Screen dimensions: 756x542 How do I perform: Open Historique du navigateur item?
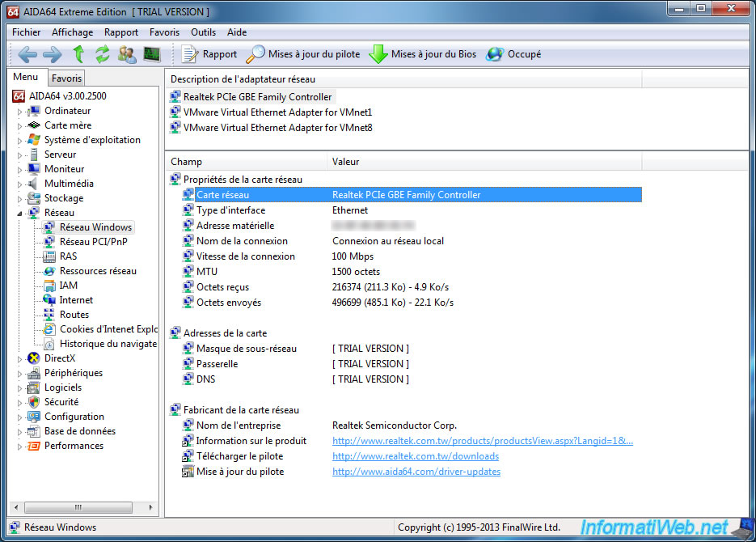(x=108, y=343)
